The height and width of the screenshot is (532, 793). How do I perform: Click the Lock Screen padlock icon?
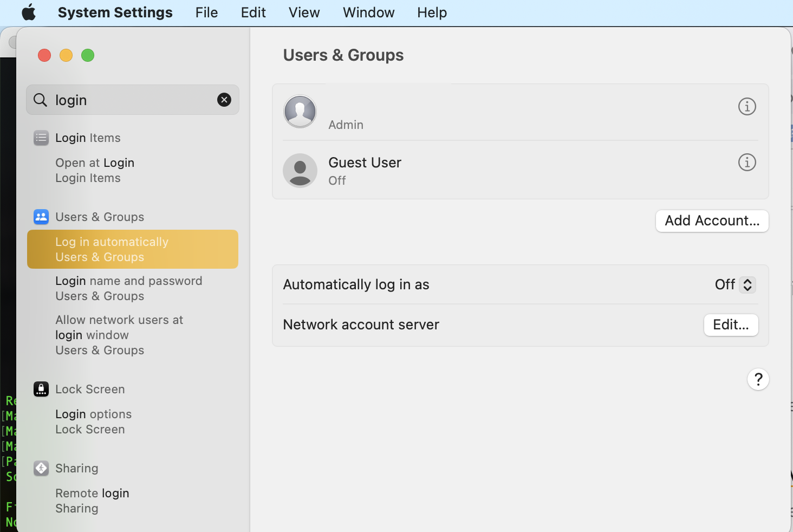pyautogui.click(x=41, y=389)
